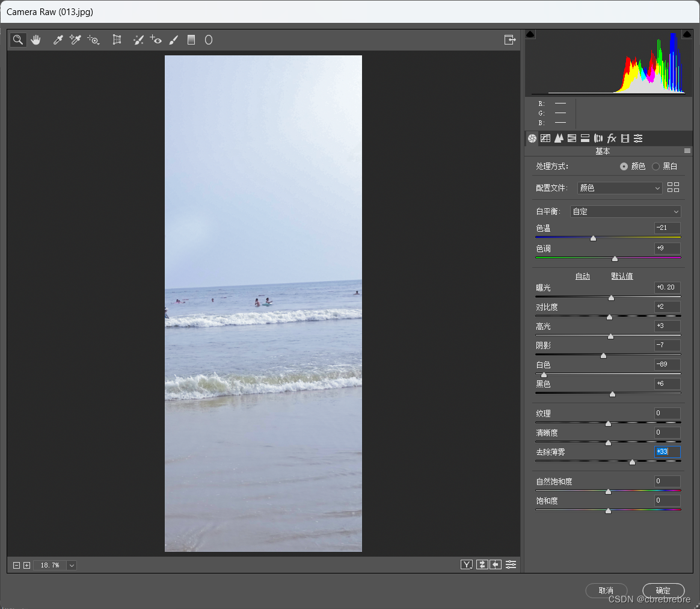Screen dimensions: 700x609
Task: Select the Graduated Filter tool
Action: click(x=191, y=40)
